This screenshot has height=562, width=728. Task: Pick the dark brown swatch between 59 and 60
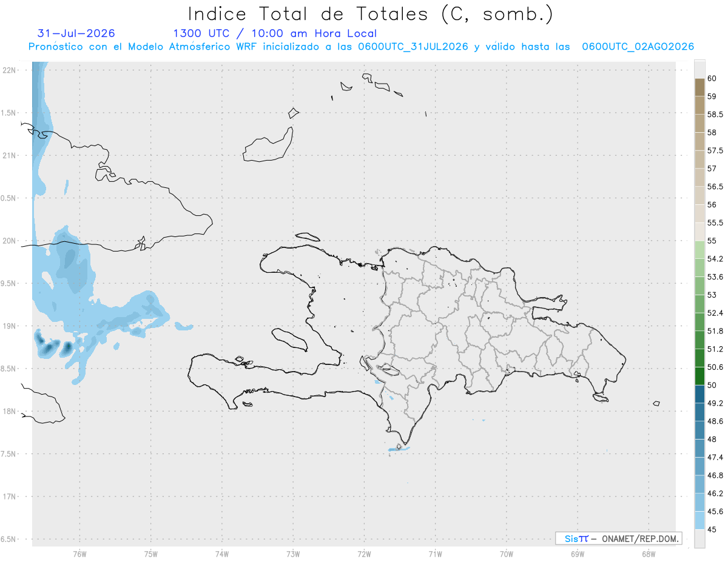coord(699,87)
